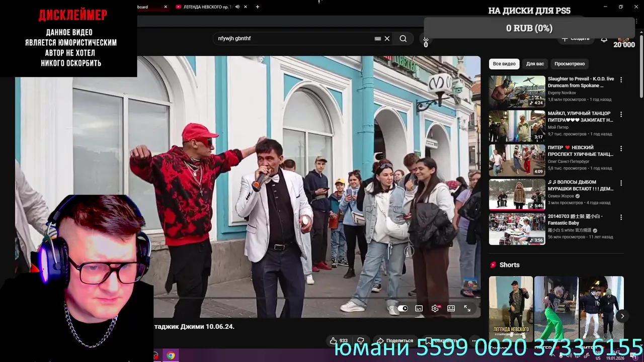This screenshot has height=362, width=644.
Task: Clear the search query with the X
Action: [x=387, y=39]
